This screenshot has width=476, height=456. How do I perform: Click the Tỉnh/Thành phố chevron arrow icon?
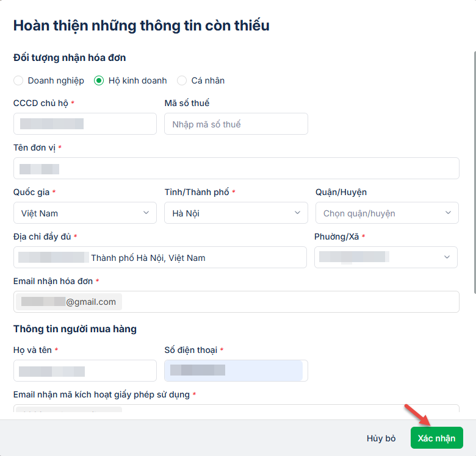[x=297, y=213]
